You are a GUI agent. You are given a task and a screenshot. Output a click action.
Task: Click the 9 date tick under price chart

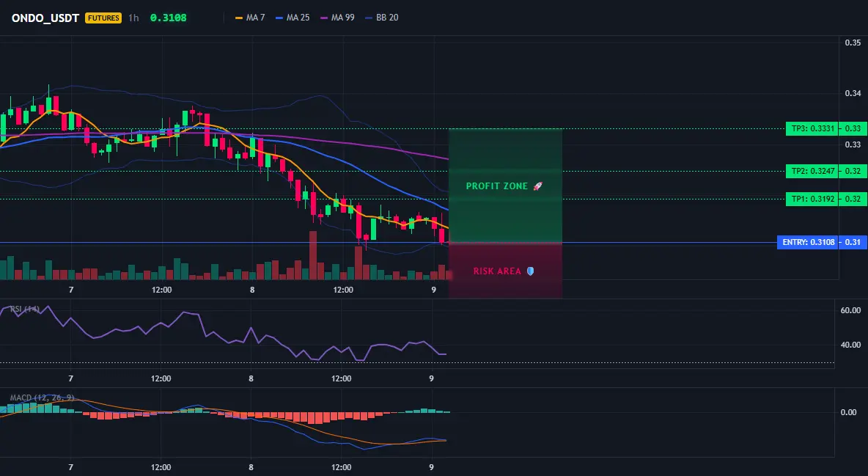pos(433,290)
